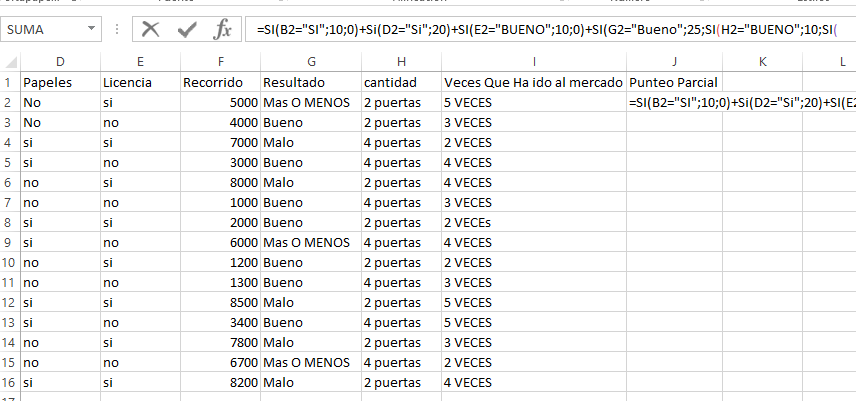
Task: Select the cell containing 8500
Action: [x=219, y=302]
